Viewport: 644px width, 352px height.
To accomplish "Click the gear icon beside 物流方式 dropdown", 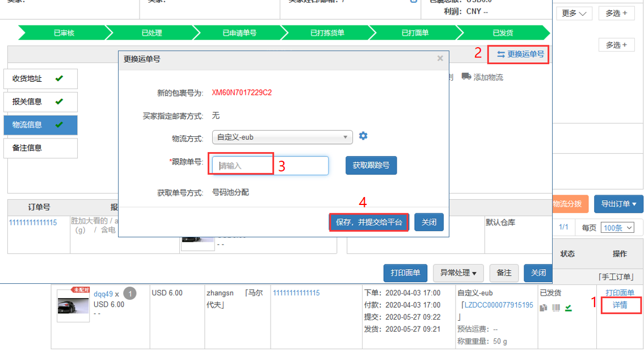I will pos(363,136).
